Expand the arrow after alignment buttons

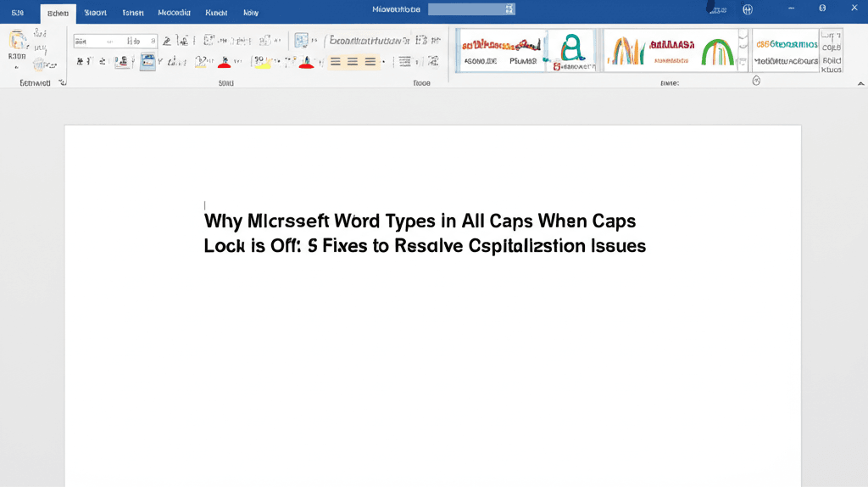pos(384,61)
